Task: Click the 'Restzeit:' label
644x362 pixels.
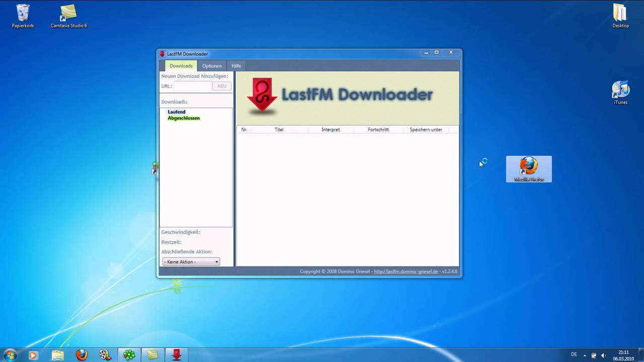Action: coord(172,242)
